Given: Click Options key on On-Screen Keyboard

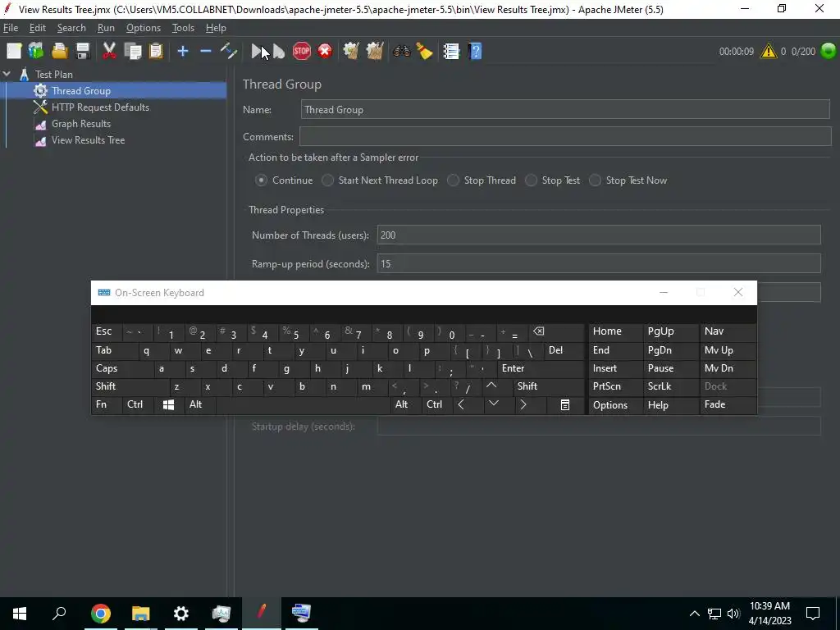Looking at the screenshot, I should (x=615, y=405).
